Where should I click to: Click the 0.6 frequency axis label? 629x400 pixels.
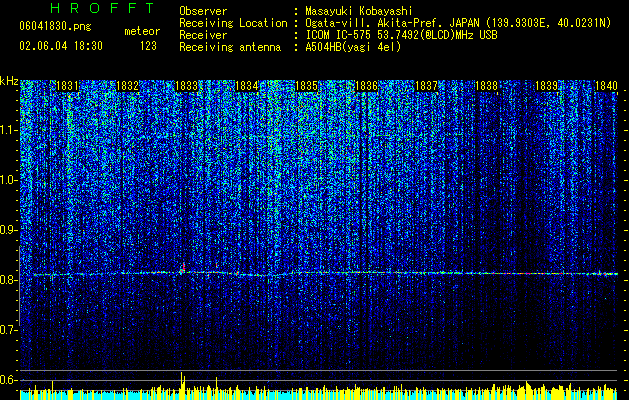pyautogui.click(x=9, y=380)
